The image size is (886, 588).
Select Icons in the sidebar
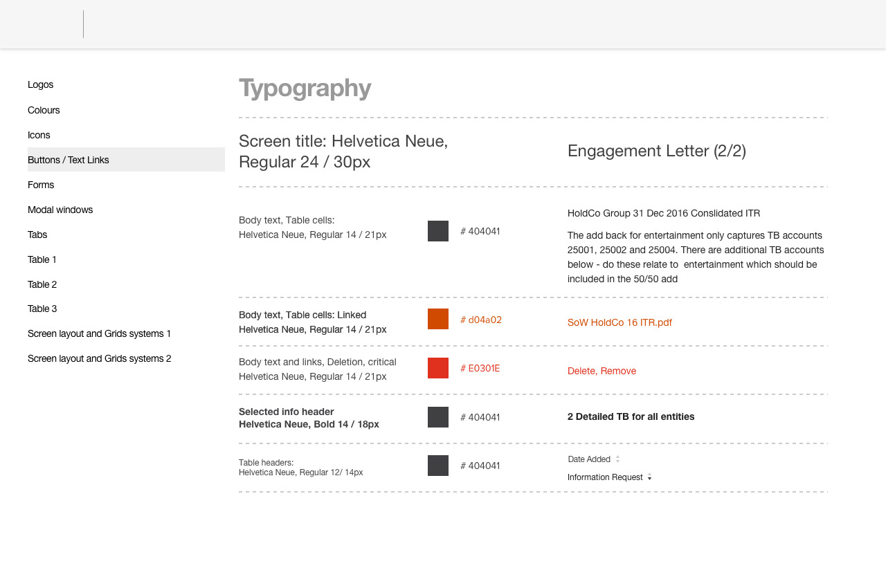pyautogui.click(x=39, y=135)
